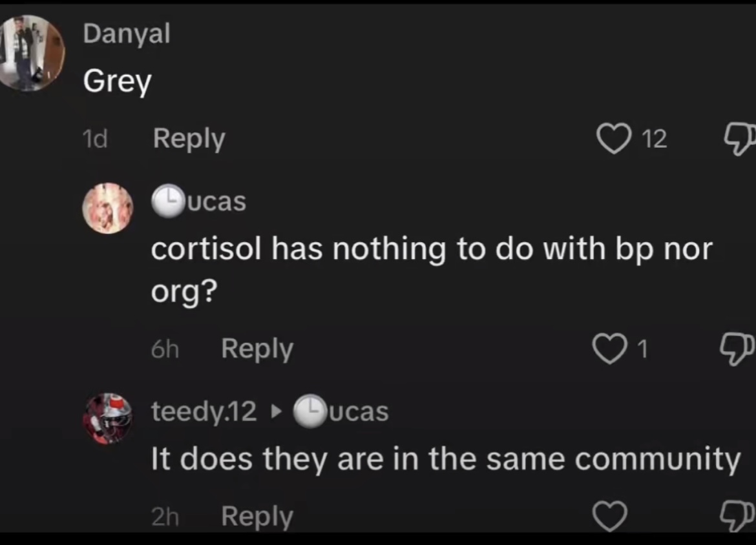Select the Grey comment text

tap(118, 81)
